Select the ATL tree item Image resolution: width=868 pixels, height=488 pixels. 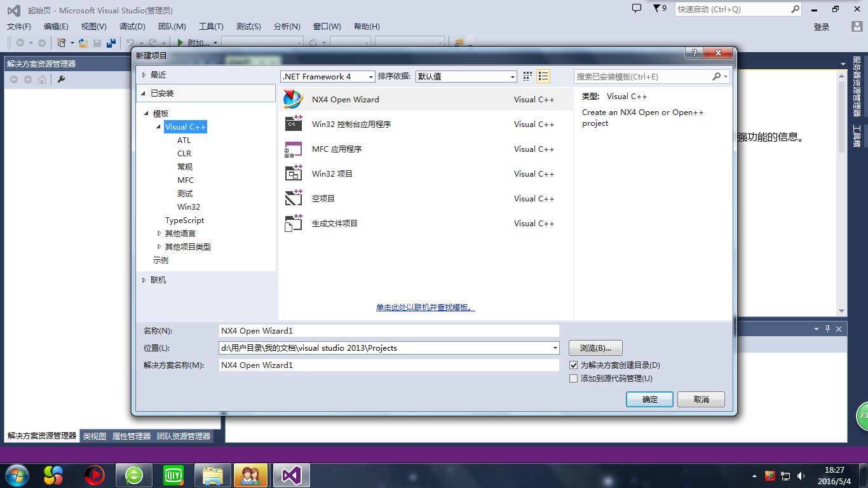tap(184, 140)
